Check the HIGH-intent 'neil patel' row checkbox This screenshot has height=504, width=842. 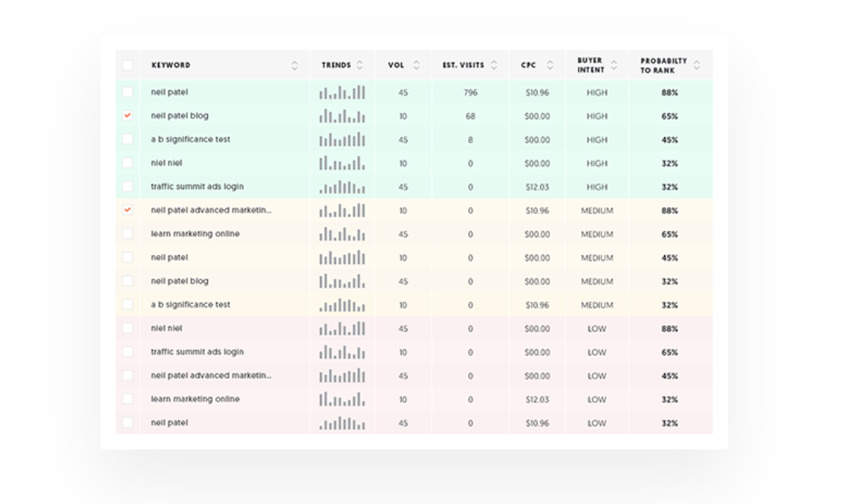pos(127,92)
